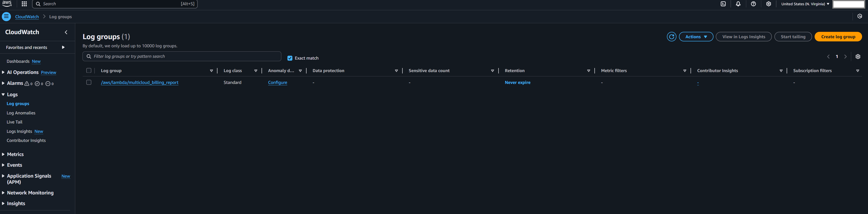This screenshot has width=868, height=214.
Task: Refresh the log groups list
Action: (671, 37)
